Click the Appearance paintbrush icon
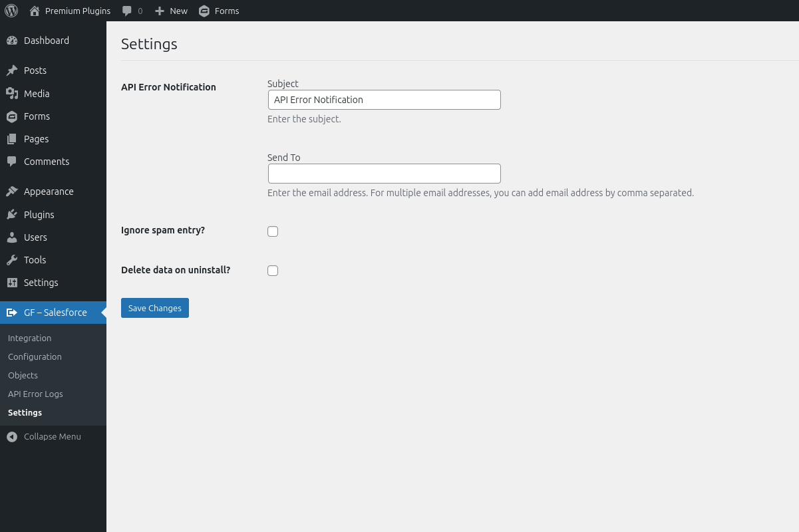The height and width of the screenshot is (532, 799). [x=13, y=191]
